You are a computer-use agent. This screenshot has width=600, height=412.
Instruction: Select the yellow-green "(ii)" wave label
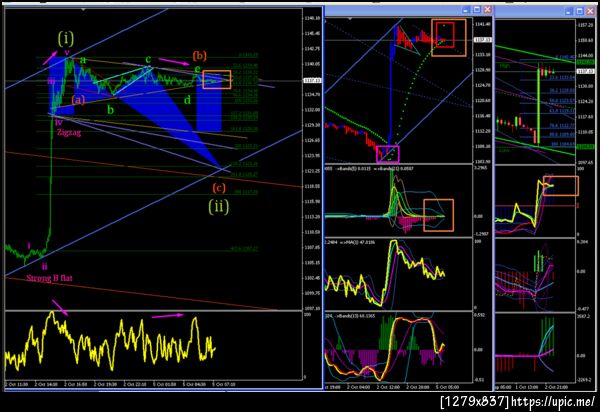click(219, 207)
